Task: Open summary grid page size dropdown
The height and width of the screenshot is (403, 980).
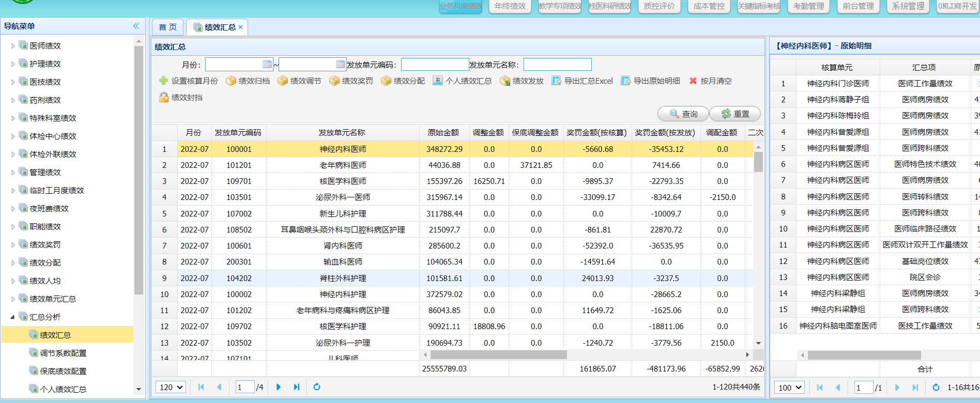Action: 171,387
